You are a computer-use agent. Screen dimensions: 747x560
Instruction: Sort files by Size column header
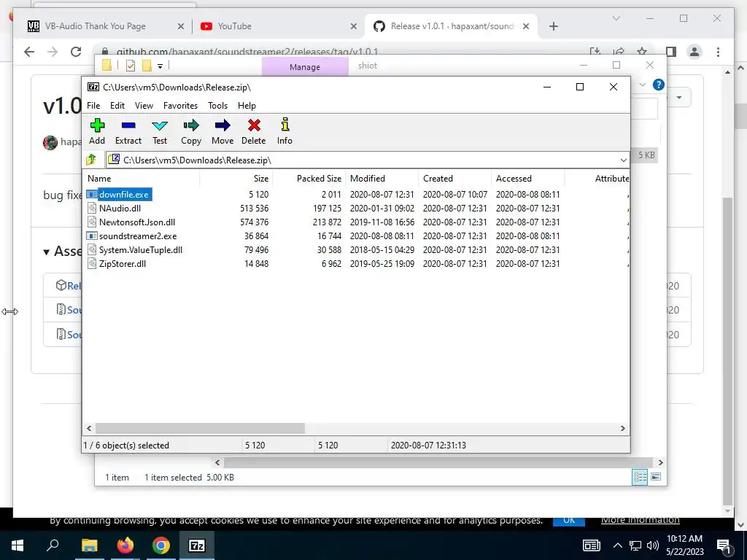coord(236,179)
